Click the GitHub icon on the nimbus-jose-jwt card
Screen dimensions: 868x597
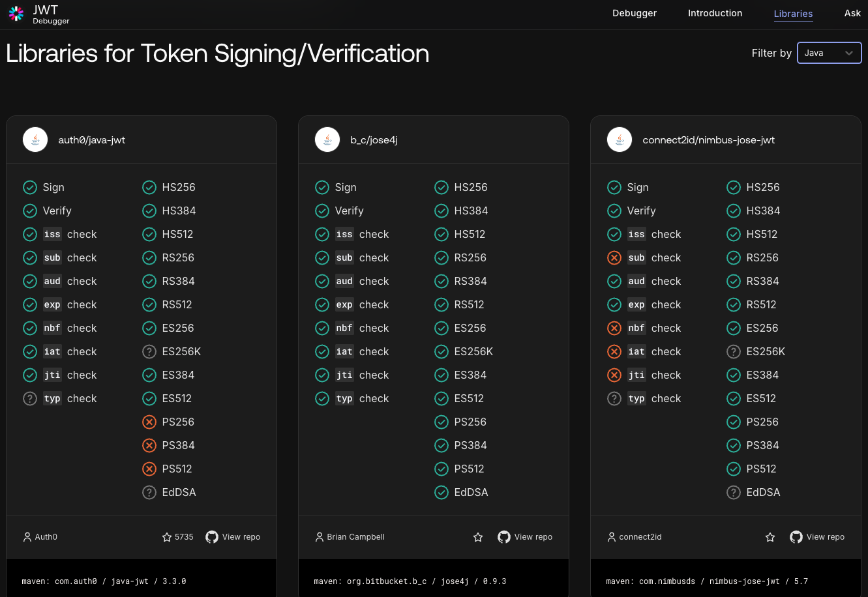(x=796, y=537)
